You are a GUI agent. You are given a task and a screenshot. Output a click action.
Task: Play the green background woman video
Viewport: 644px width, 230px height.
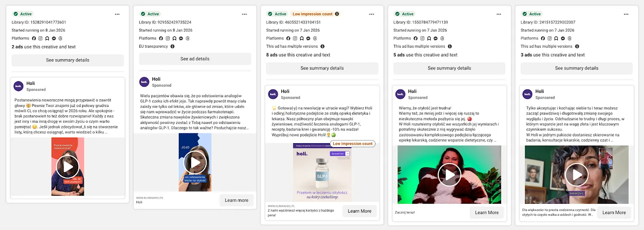[449, 175]
